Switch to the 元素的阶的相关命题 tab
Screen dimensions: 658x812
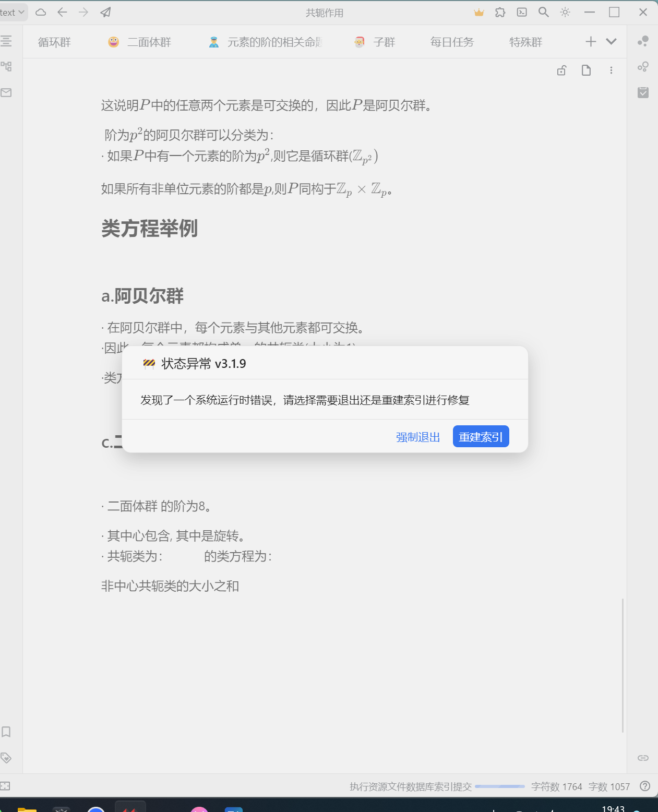[266, 42]
